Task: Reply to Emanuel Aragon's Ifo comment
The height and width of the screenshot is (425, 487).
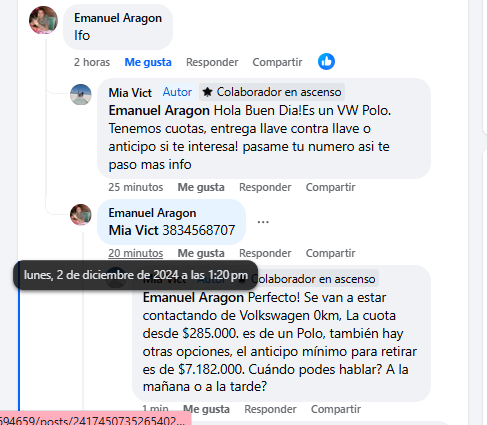Action: click(212, 62)
